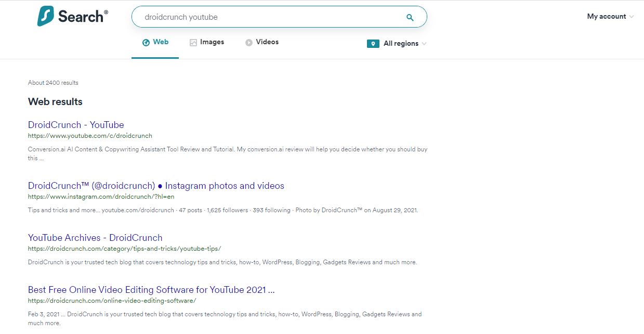Switch to the Images tab
Image resolution: width=644 pixels, height=334 pixels.
(x=212, y=42)
